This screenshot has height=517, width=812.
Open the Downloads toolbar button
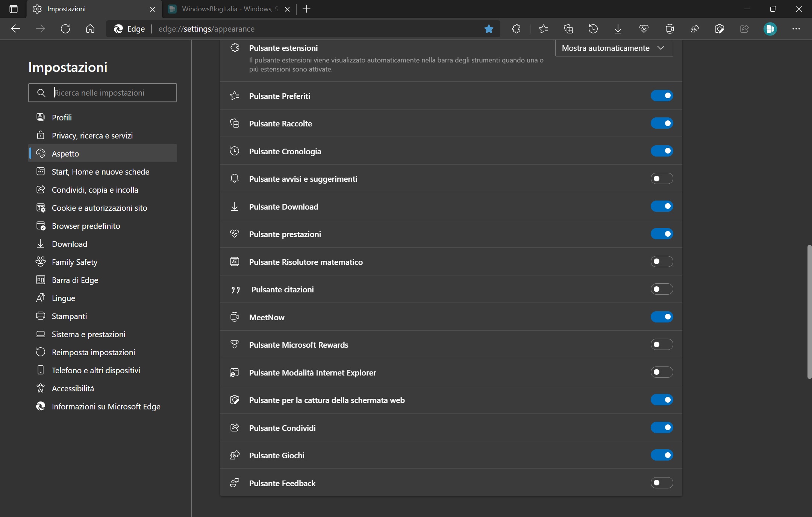click(618, 29)
